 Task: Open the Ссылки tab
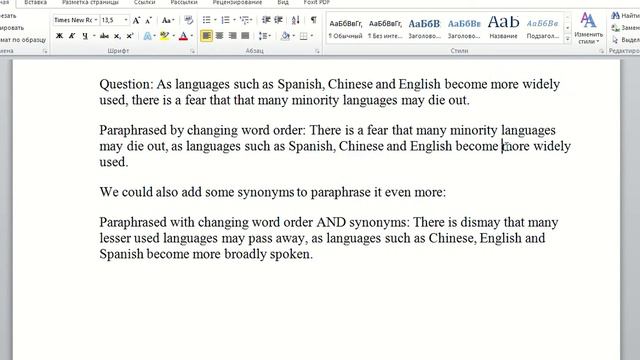coord(144,2)
